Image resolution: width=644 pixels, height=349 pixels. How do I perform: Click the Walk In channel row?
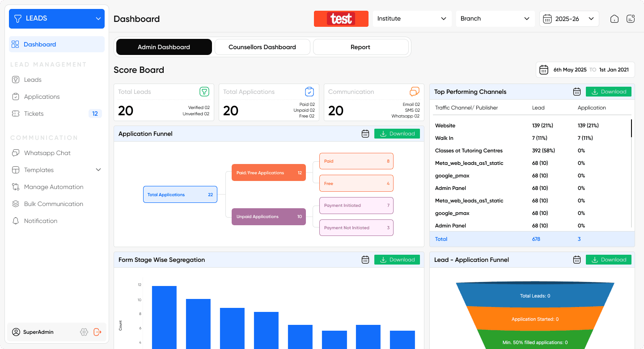coord(532,138)
